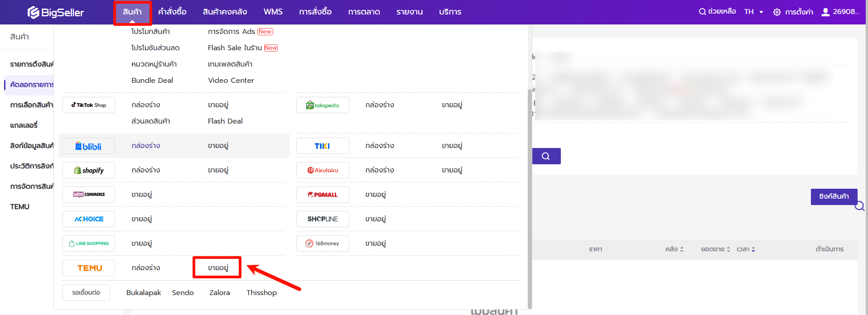868x315 pixels.
Task: Open Thisshop pending connection link
Action: coord(261,293)
